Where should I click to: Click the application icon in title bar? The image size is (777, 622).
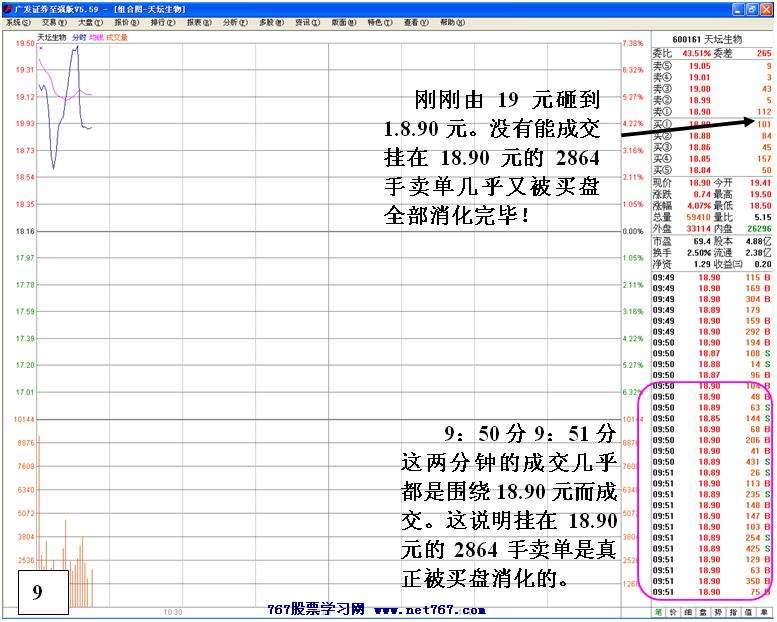point(7,7)
